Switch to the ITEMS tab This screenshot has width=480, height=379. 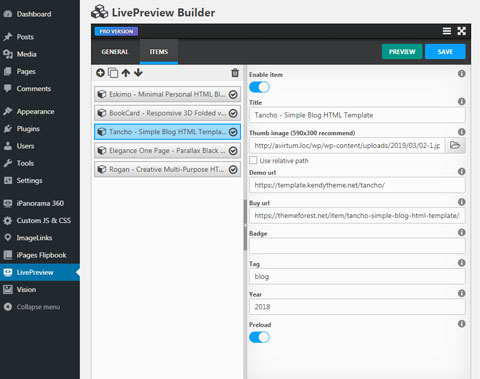(159, 52)
